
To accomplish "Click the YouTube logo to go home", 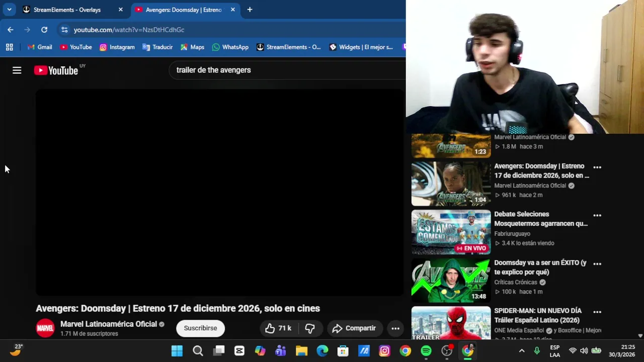I will point(56,70).
